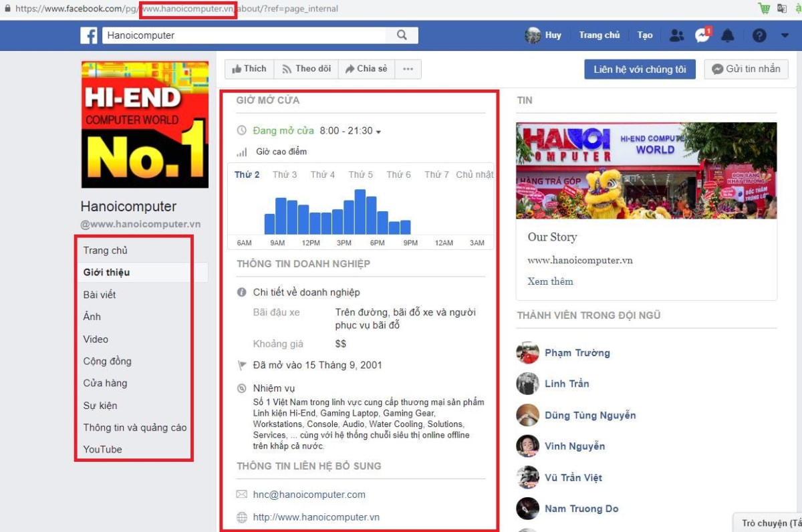Open Dũng Tùng Nguyễn team member profile
This screenshot has width=802, height=532.
click(x=590, y=415)
